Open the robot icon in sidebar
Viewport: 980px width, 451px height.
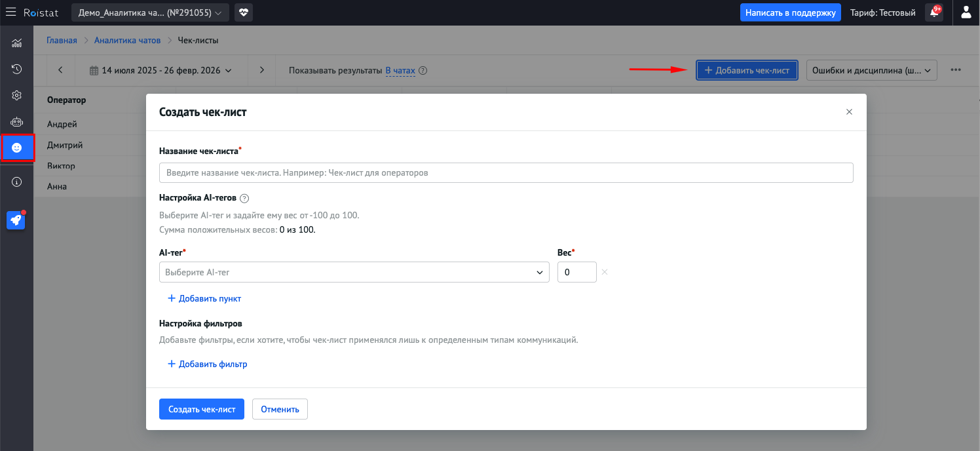(17, 122)
